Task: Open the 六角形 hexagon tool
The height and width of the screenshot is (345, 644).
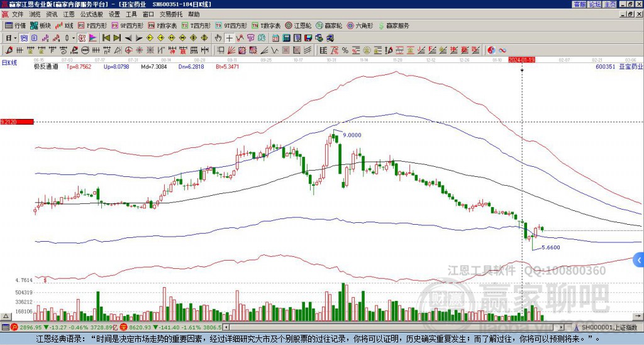Action: click(x=360, y=25)
